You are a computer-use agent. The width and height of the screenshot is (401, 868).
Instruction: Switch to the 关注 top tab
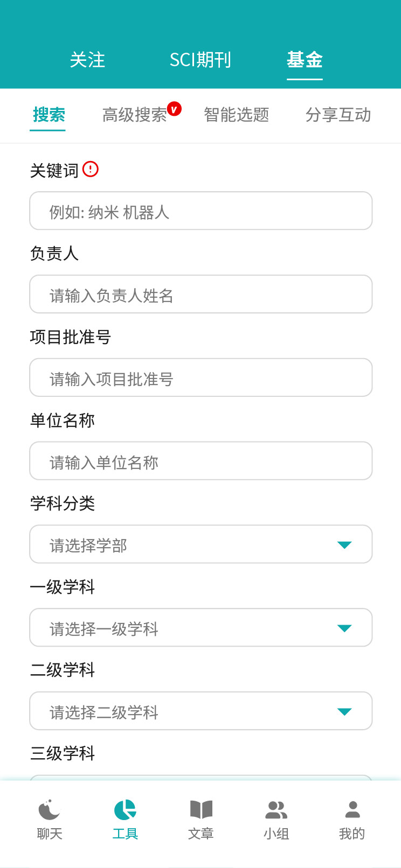[x=87, y=60]
